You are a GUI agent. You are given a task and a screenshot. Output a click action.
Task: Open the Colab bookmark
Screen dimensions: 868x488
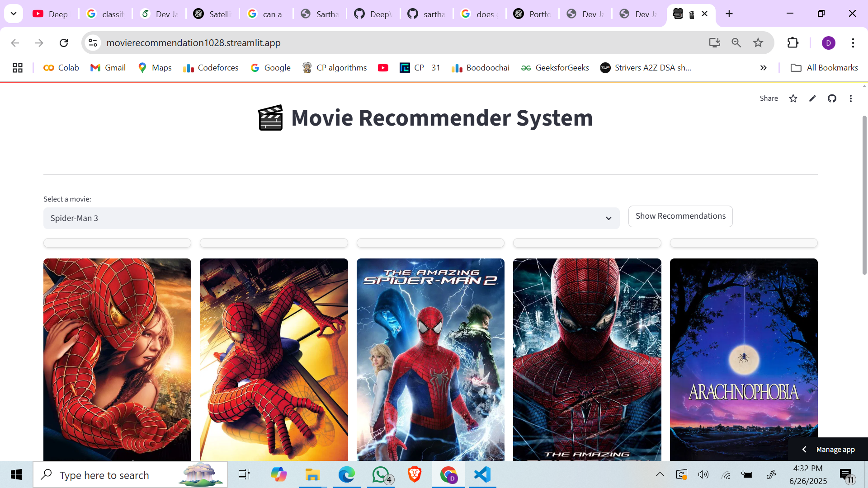(61, 68)
